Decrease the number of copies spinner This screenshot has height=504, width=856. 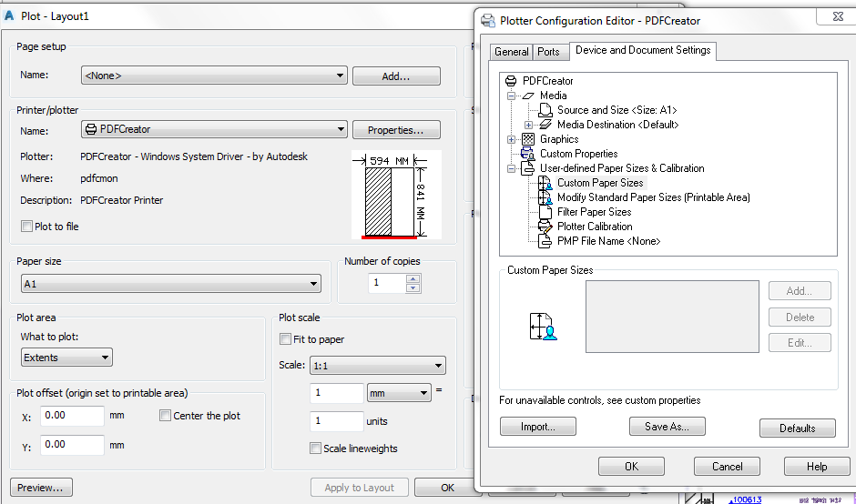413,287
